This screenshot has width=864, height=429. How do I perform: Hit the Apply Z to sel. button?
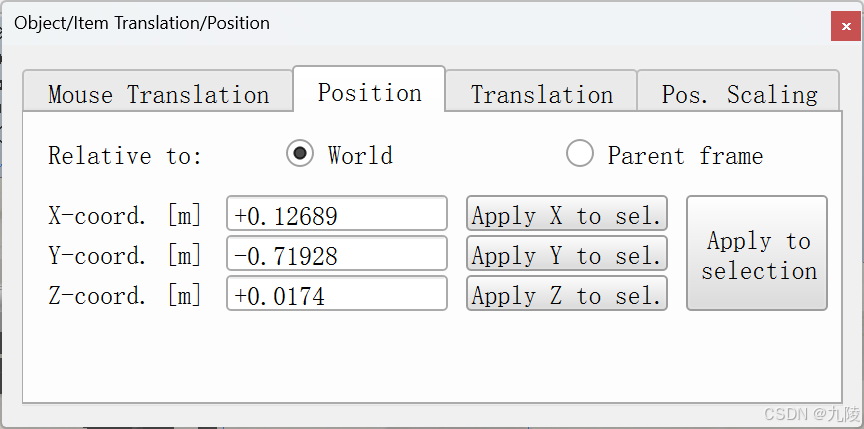pyautogui.click(x=566, y=295)
